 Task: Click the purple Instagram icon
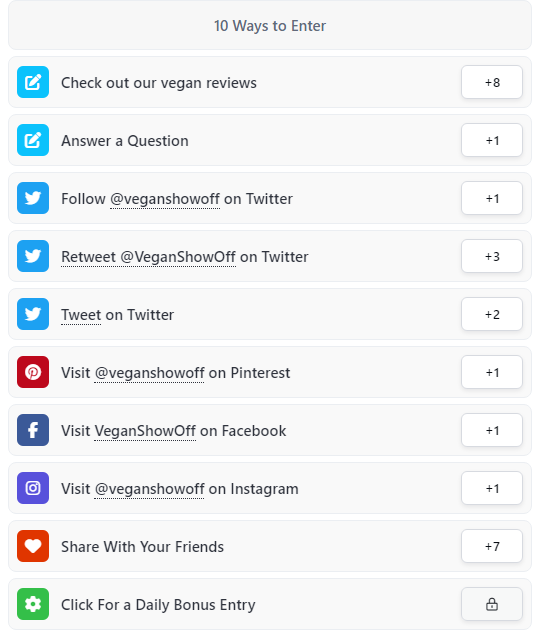33,488
